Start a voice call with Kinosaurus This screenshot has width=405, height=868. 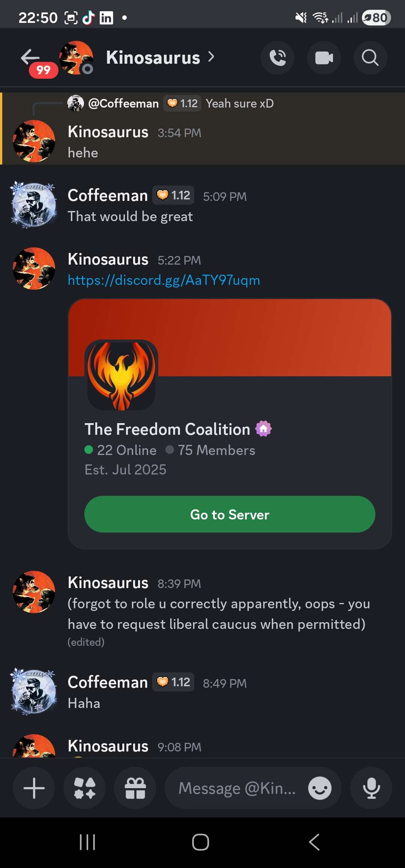point(277,58)
